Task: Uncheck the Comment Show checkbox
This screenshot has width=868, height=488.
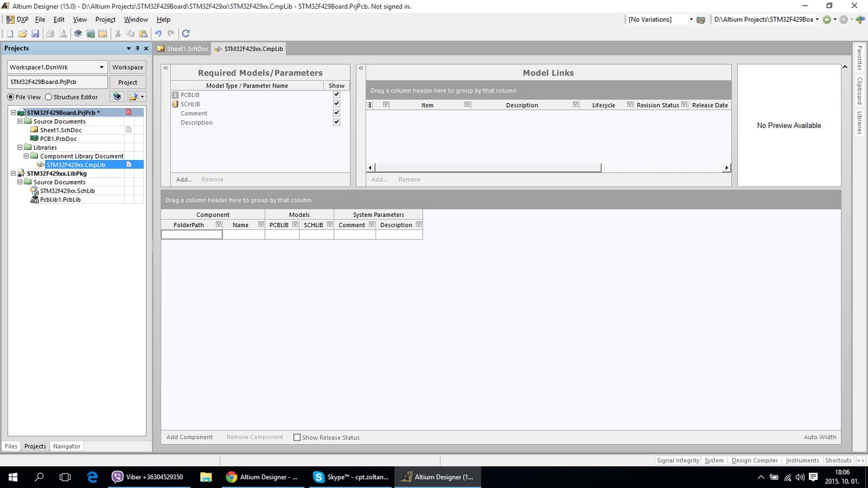Action: click(336, 113)
